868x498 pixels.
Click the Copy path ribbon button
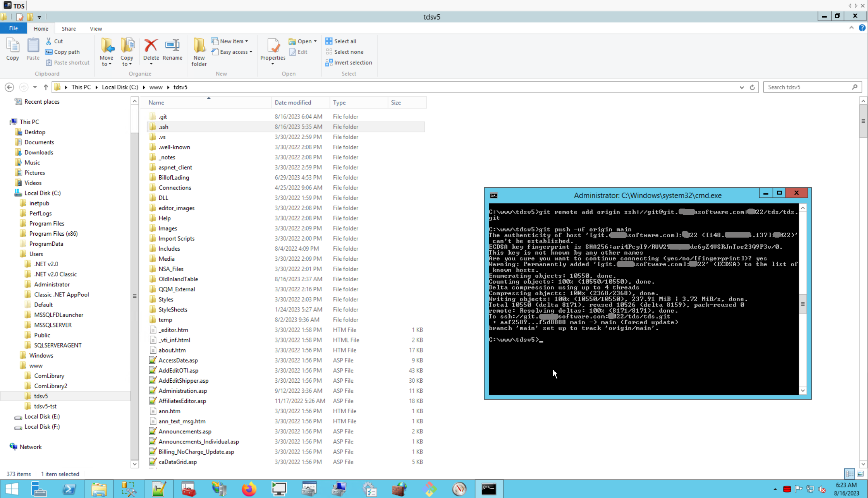(x=63, y=52)
